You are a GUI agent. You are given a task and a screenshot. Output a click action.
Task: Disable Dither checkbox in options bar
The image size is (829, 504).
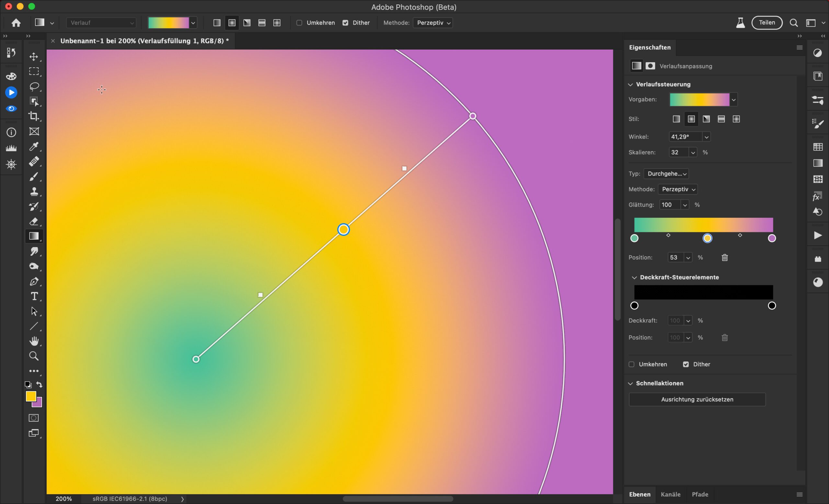point(345,23)
